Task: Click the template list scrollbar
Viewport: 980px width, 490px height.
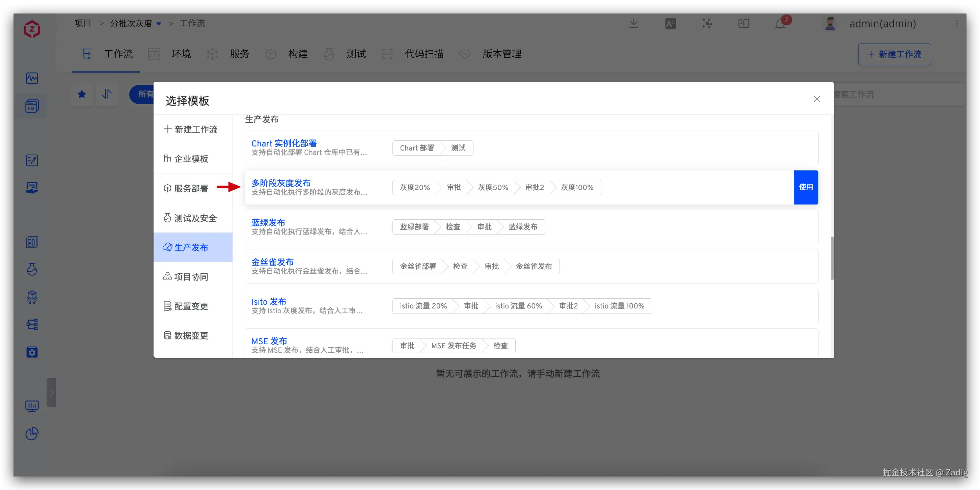Action: pos(832,258)
